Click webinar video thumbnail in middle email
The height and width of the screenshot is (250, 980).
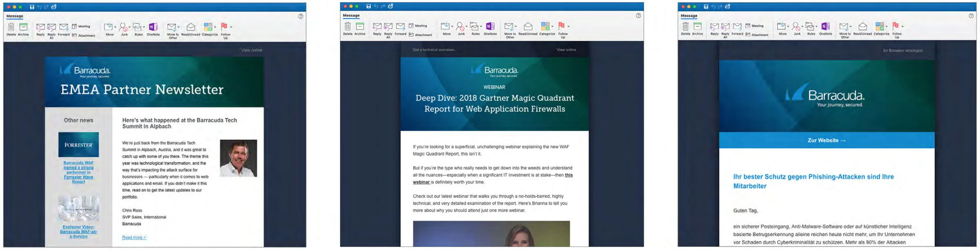[491, 234]
